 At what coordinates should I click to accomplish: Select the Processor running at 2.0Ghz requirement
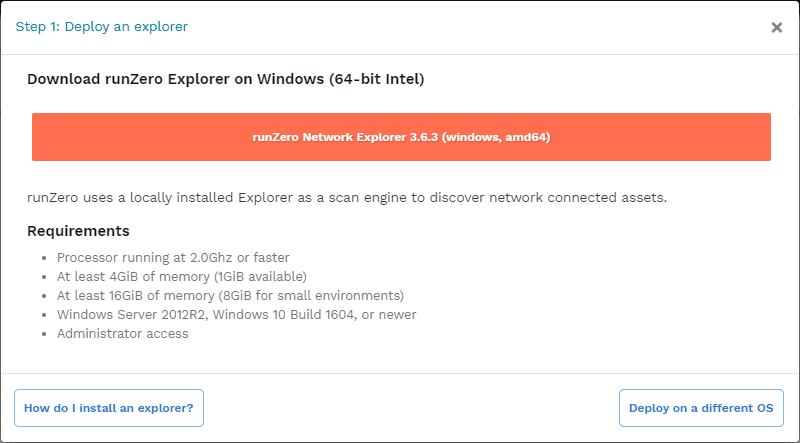click(173, 258)
